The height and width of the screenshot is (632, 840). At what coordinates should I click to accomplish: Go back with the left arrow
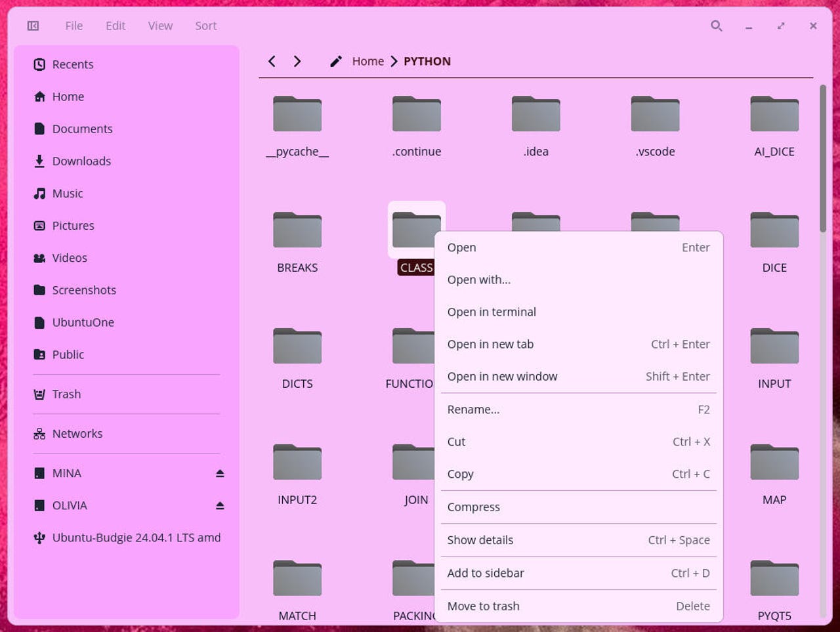point(272,61)
